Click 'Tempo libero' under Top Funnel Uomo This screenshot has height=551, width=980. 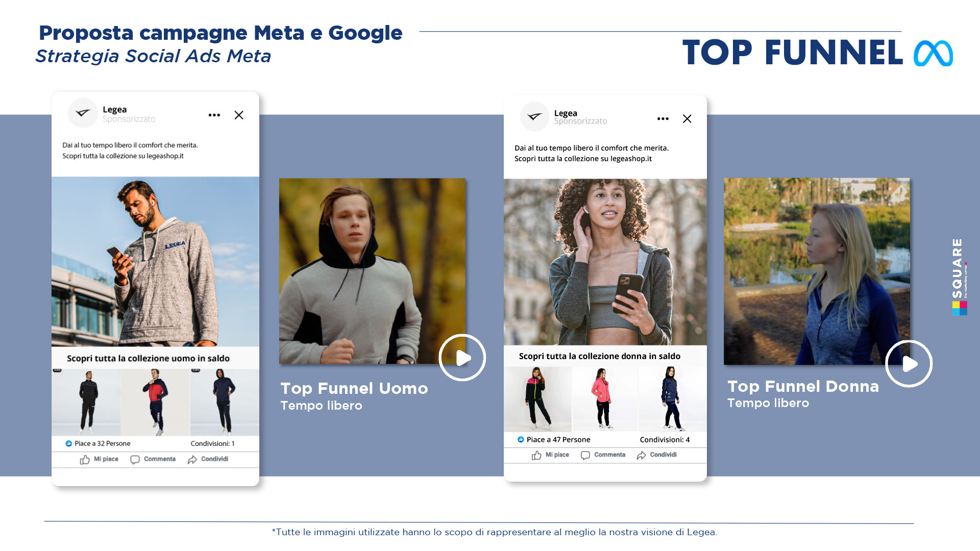pos(322,406)
